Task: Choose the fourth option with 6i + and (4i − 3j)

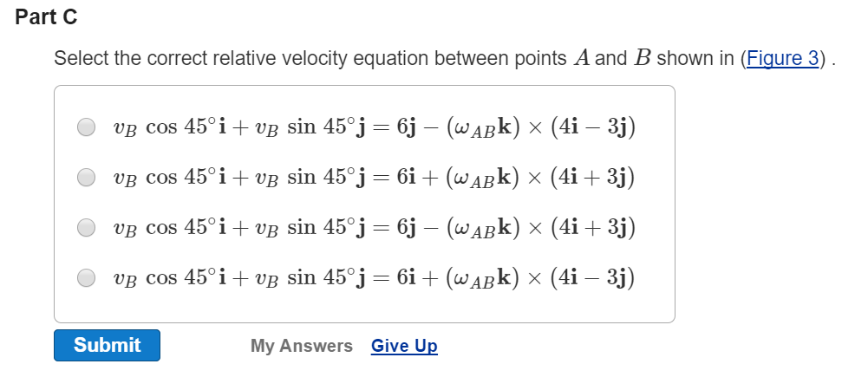Action: tap(86, 277)
